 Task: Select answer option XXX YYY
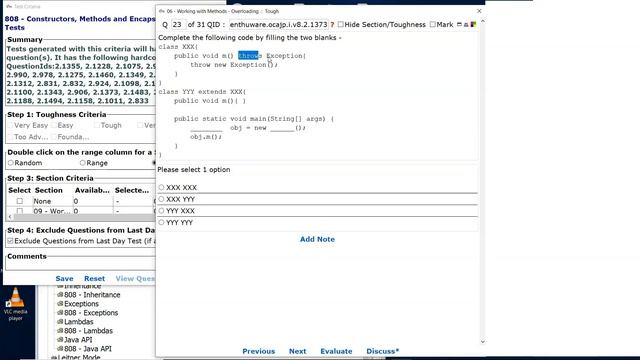162,199
